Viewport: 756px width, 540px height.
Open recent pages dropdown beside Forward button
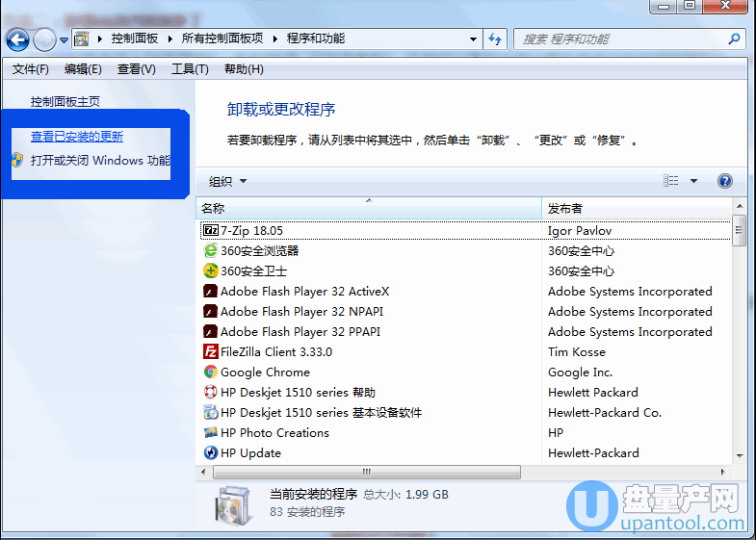click(x=64, y=40)
